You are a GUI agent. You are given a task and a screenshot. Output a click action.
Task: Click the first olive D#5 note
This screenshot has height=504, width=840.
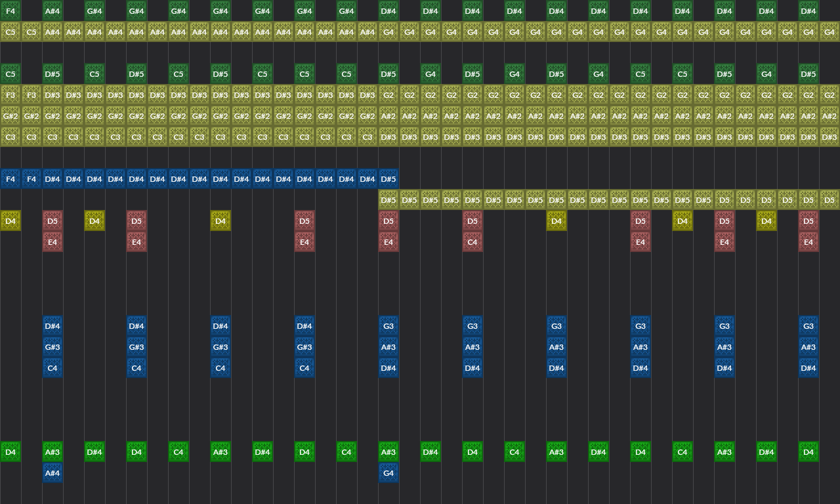click(x=388, y=200)
